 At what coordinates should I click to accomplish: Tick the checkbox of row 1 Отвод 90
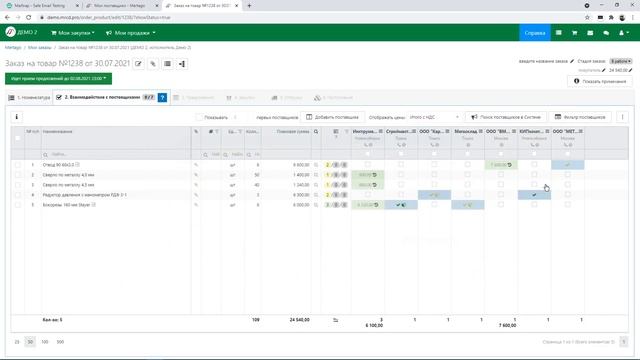(18, 165)
